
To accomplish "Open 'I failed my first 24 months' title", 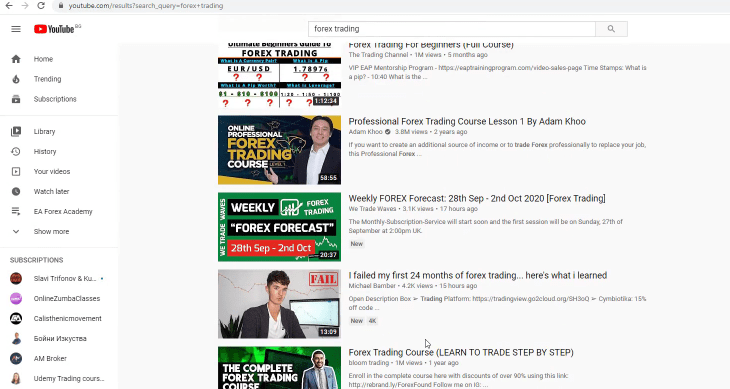I will (478, 275).
